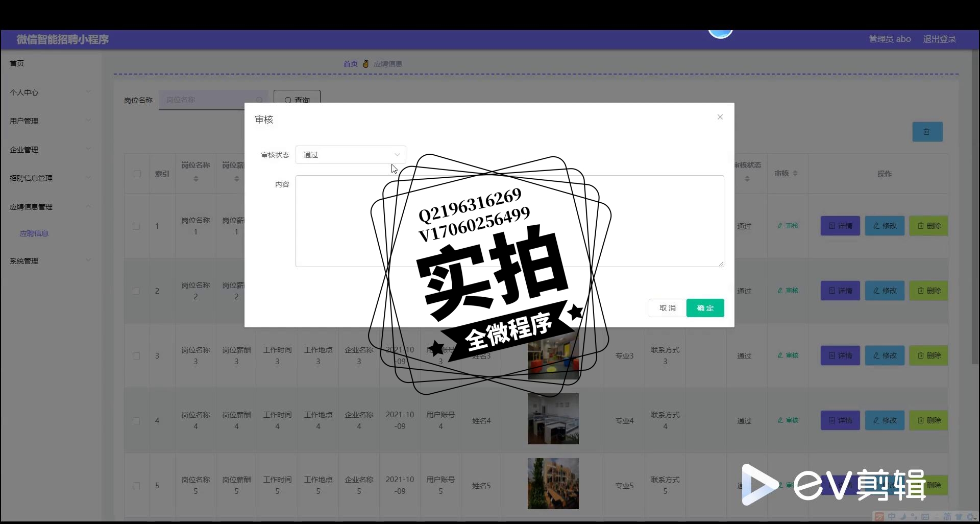Click 审核 link in row 4

[x=788, y=420]
